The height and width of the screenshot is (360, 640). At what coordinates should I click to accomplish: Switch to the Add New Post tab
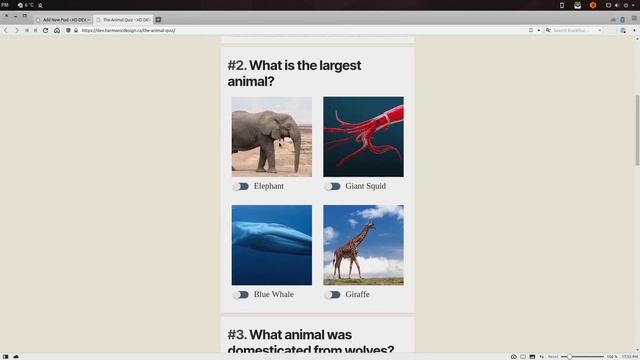(x=63, y=20)
